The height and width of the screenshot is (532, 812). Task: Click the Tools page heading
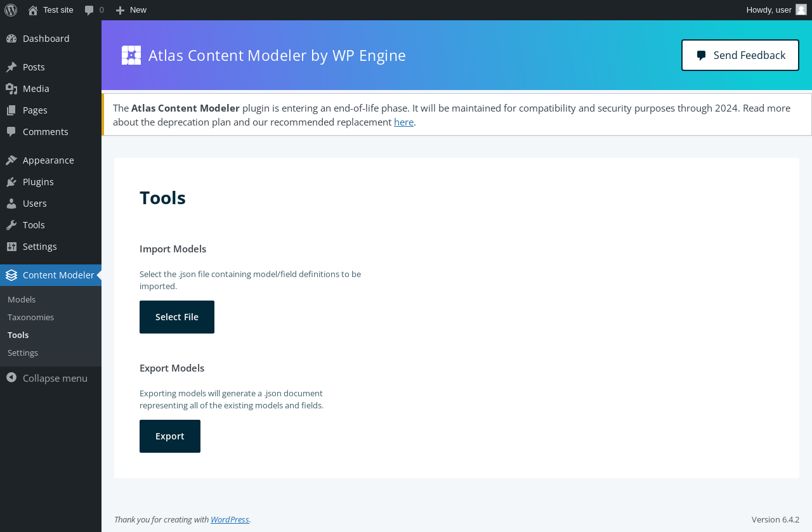(x=162, y=198)
